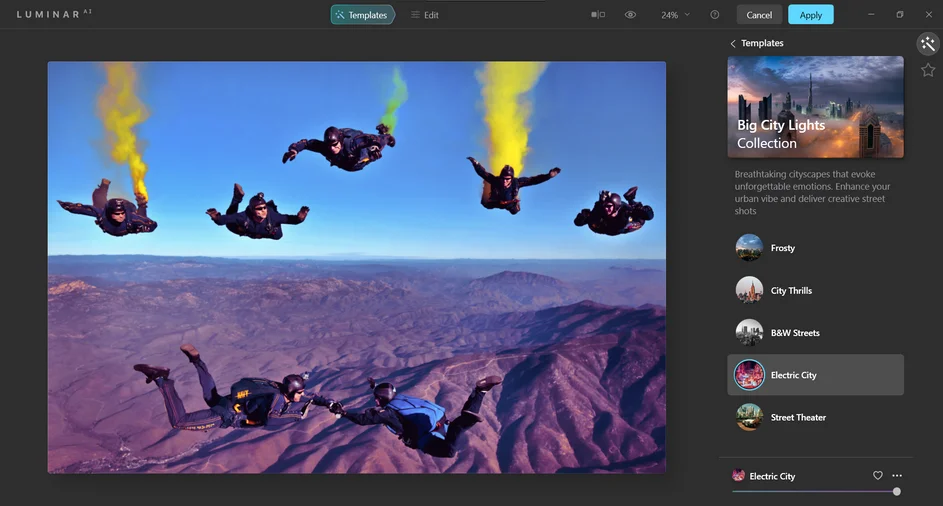Open the zoom level 24% dropdown
The image size is (943, 506).
coord(675,15)
